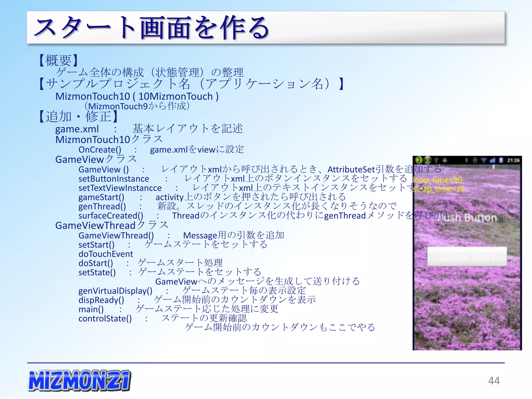
Task: Click the page number 44
Action: (x=494, y=381)
